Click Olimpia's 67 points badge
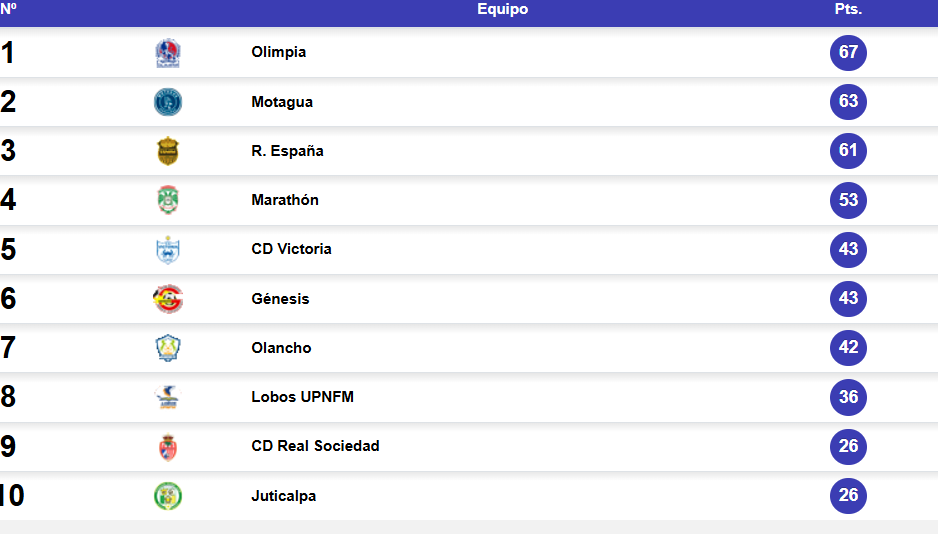938x534 pixels. click(848, 53)
